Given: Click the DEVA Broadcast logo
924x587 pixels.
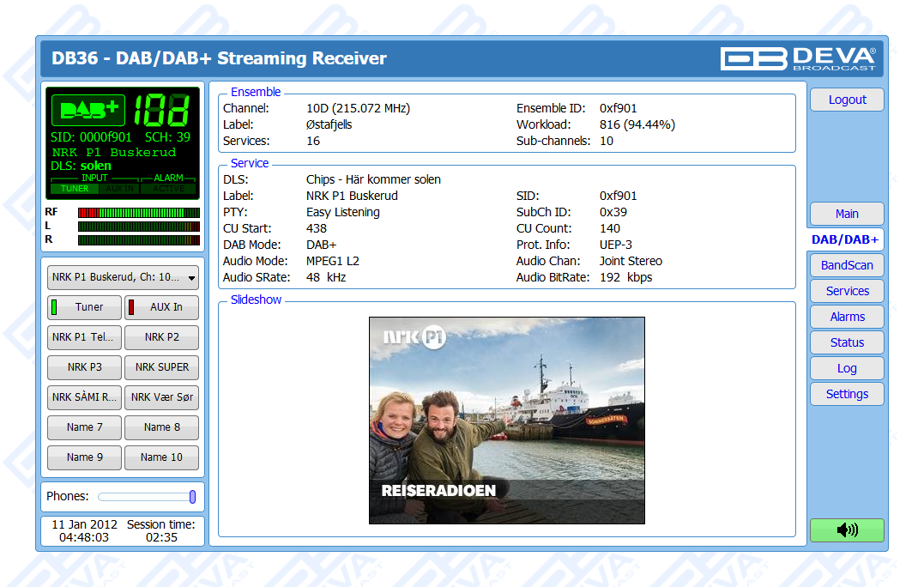Looking at the screenshot, I should (x=798, y=58).
